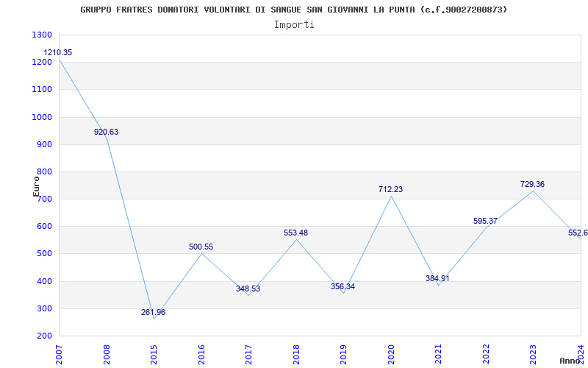588x368 pixels.
Task: Select the 595.37 data point label
Action: 485,222
